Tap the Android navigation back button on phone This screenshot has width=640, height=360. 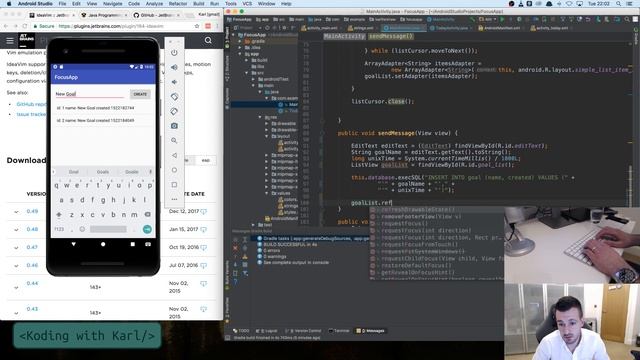click(73, 244)
